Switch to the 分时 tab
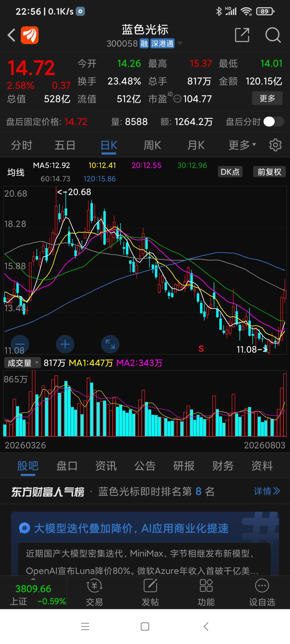 [22, 145]
